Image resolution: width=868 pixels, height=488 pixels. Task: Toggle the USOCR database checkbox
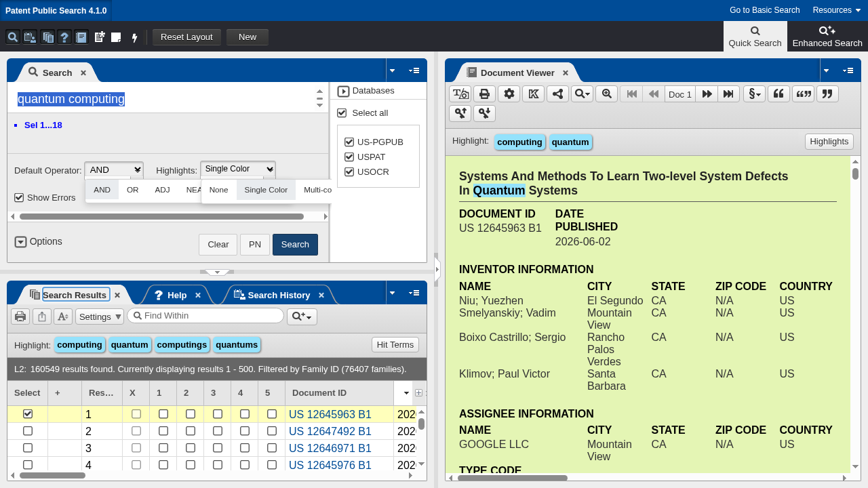(x=349, y=171)
